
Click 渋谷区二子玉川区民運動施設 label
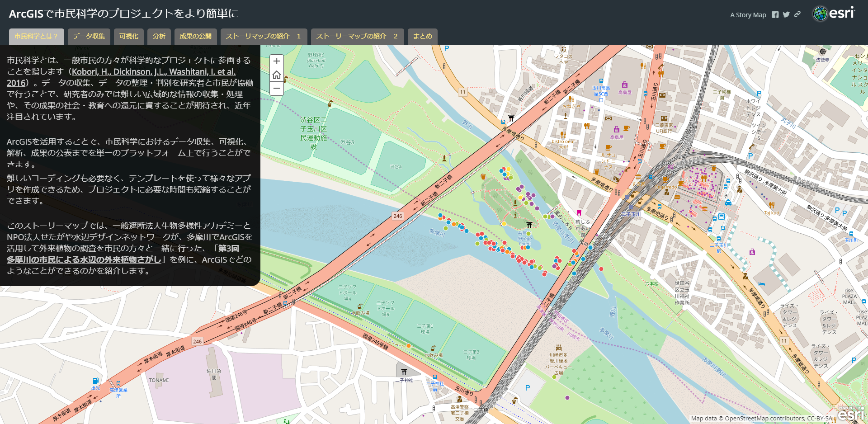[x=314, y=133]
